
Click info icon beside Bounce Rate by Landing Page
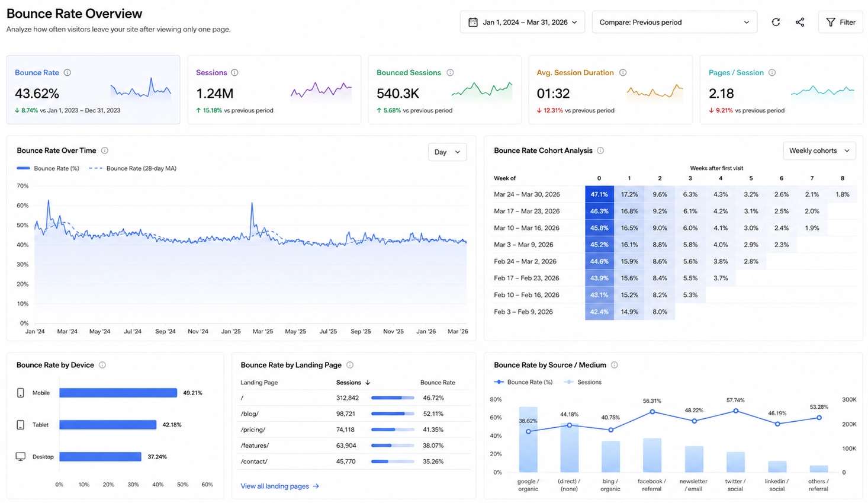pos(350,365)
